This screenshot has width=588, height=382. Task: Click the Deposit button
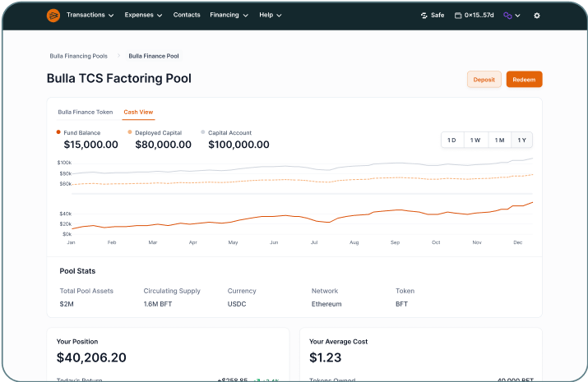tap(484, 80)
